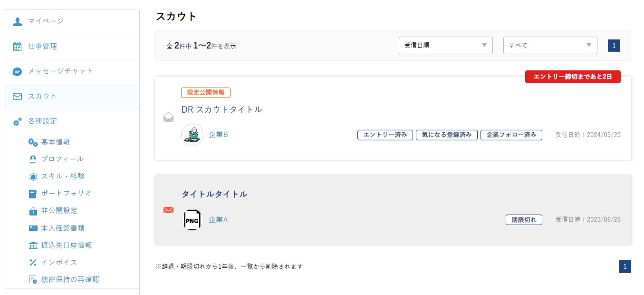Click the 振込先口座情報 bank icon
This screenshot has width=644, height=295.
(x=33, y=246)
